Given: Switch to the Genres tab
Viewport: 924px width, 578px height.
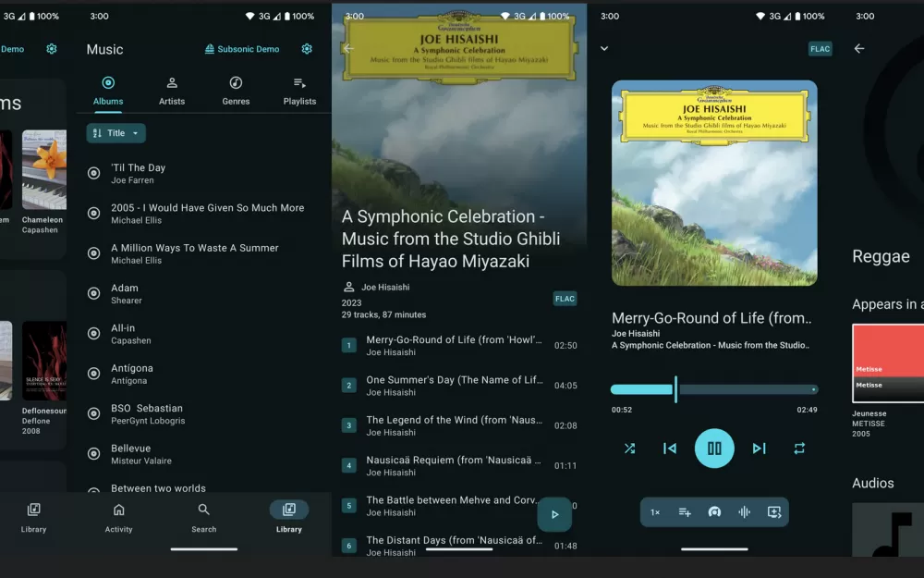Looking at the screenshot, I should click(236, 91).
